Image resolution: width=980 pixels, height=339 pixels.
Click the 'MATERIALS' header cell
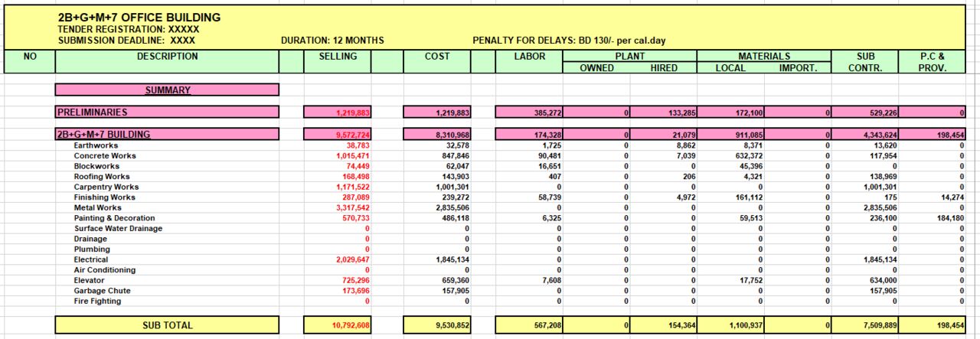click(764, 56)
